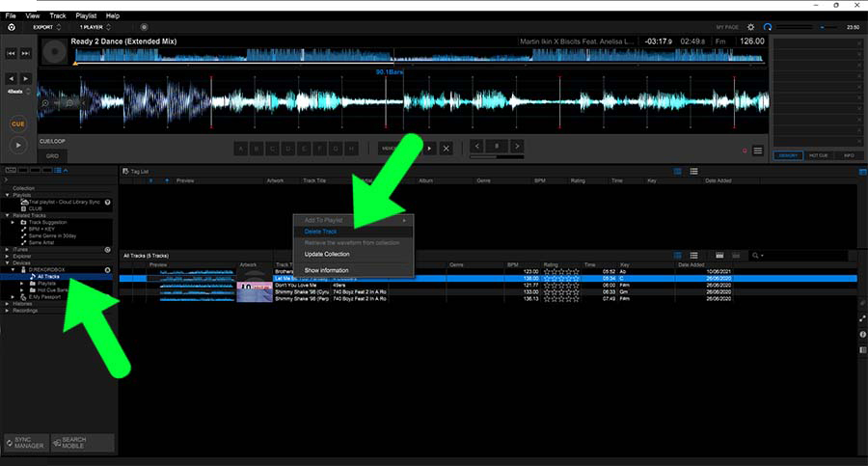868x466 pixels.
Task: Click the refresh icon beside iTunes
Action: (x=107, y=250)
